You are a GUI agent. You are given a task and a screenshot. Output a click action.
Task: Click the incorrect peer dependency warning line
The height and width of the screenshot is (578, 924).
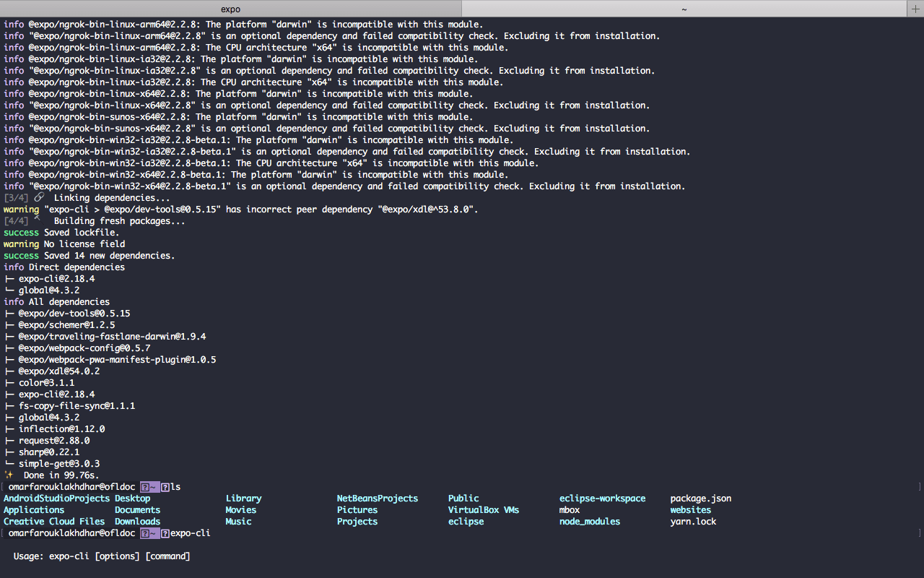point(241,210)
